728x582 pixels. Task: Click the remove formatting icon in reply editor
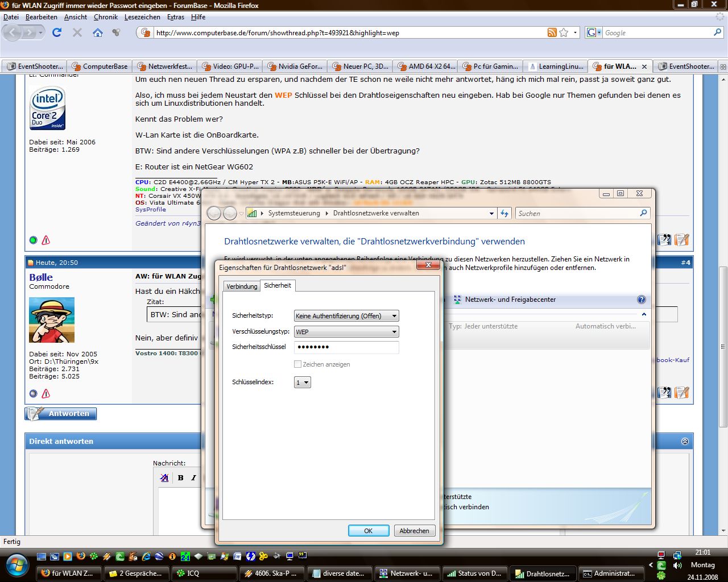tap(164, 478)
